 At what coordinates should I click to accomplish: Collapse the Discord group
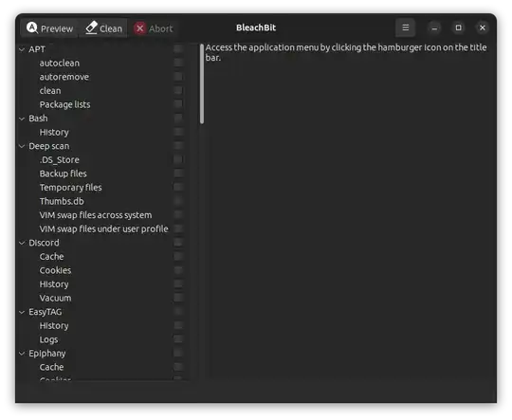22,243
